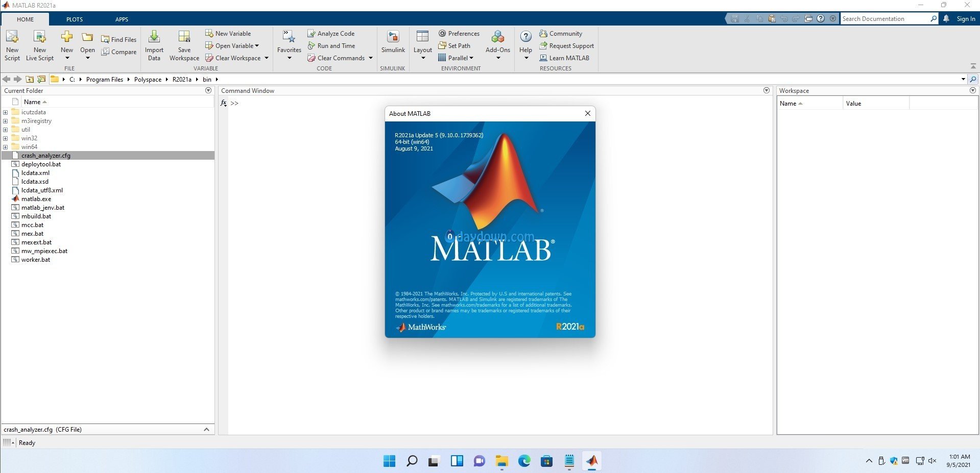Viewport: 980px width, 473px height.
Task: Navigate forward in folder history
Action: point(17,79)
